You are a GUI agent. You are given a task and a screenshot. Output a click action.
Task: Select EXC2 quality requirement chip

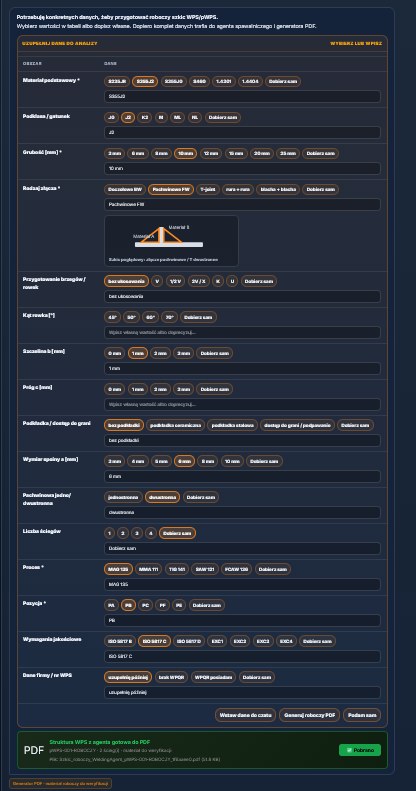pos(239,641)
